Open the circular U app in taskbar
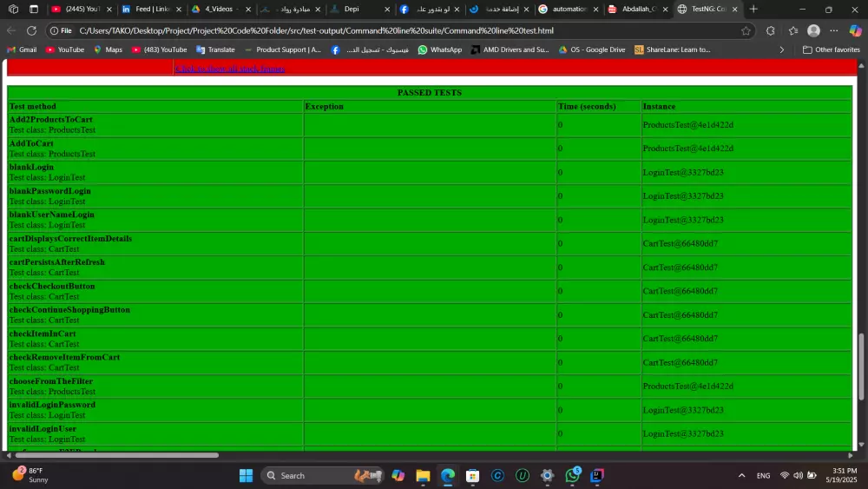Screen dimensions: 868x489 522,475
